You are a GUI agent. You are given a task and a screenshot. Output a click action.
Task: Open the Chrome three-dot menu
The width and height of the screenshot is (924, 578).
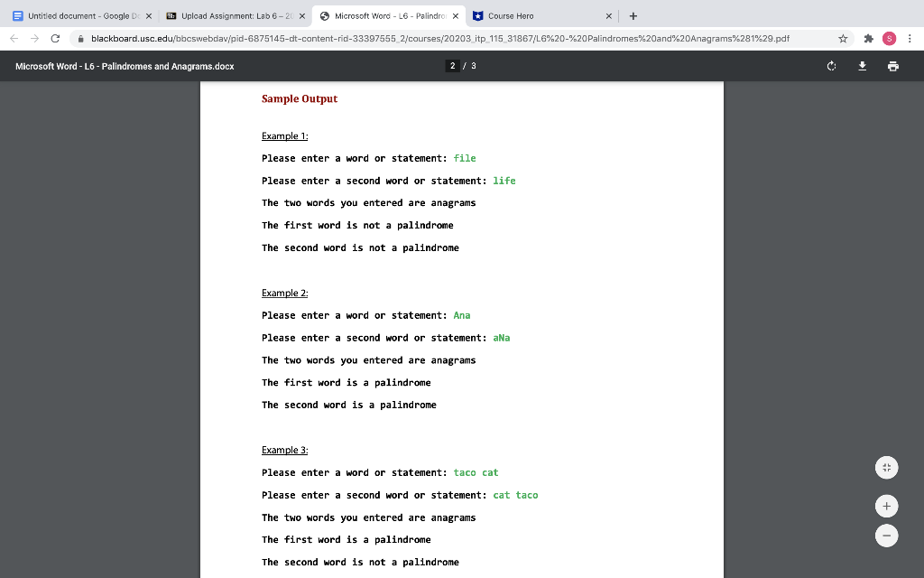(910, 38)
